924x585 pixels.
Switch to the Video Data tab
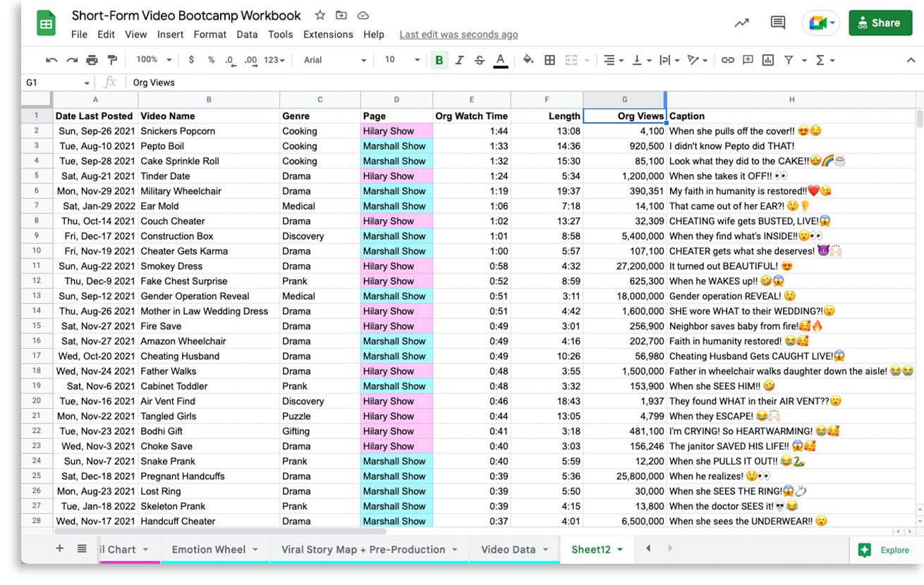pyautogui.click(x=509, y=550)
